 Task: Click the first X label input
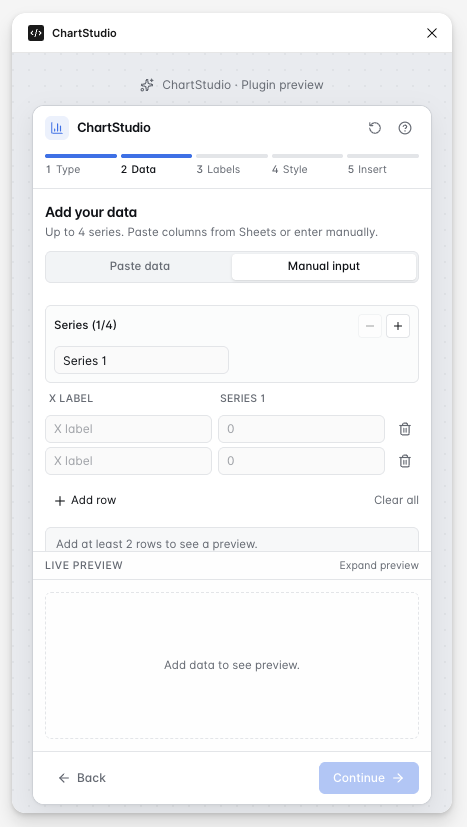pos(128,429)
